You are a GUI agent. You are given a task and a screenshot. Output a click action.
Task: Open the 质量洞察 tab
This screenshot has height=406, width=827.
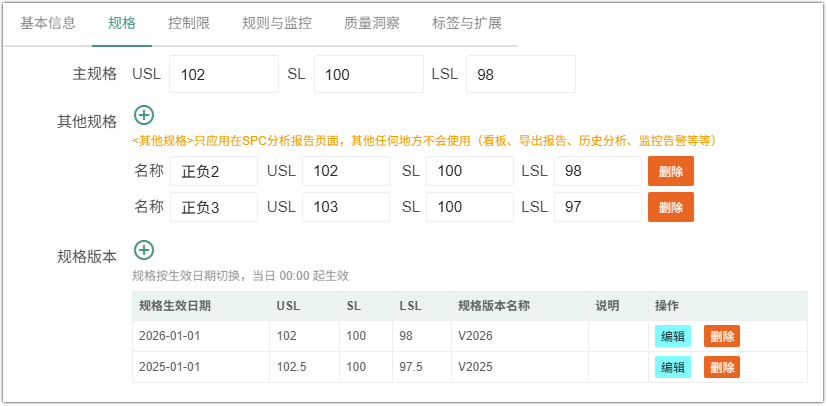pos(372,23)
